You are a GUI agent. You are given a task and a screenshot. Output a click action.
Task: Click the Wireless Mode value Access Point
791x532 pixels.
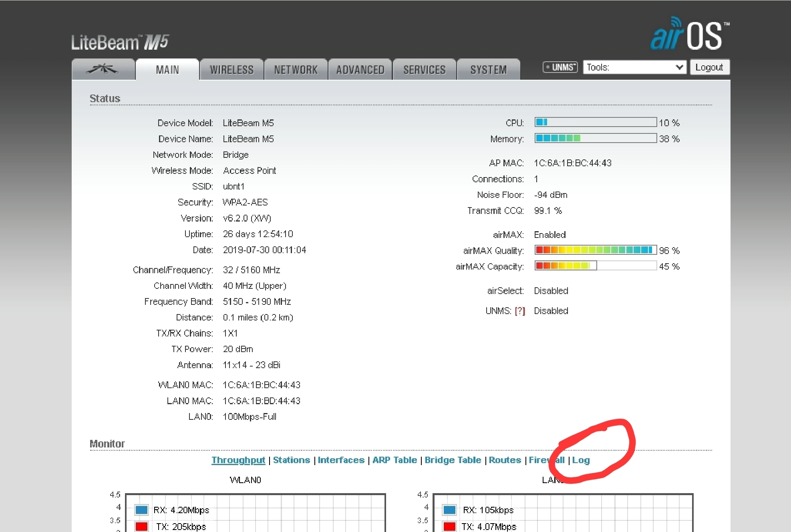pos(250,171)
